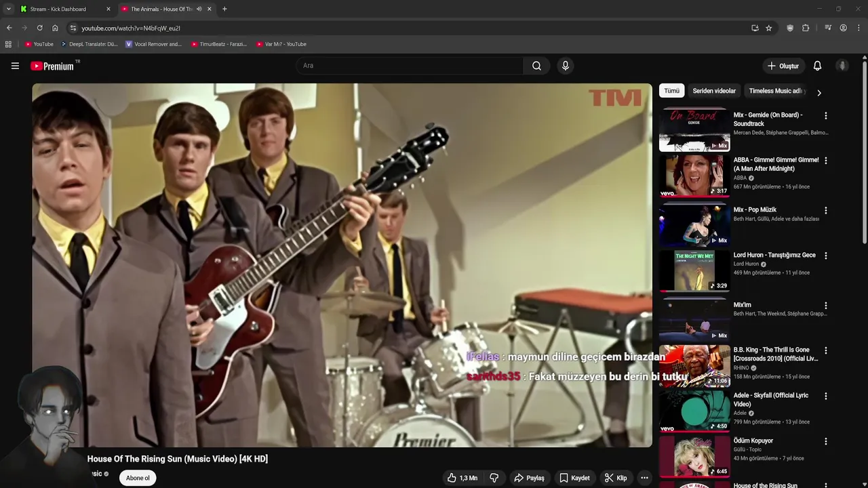
Task: Open options for B.B. King video
Action: (825, 350)
